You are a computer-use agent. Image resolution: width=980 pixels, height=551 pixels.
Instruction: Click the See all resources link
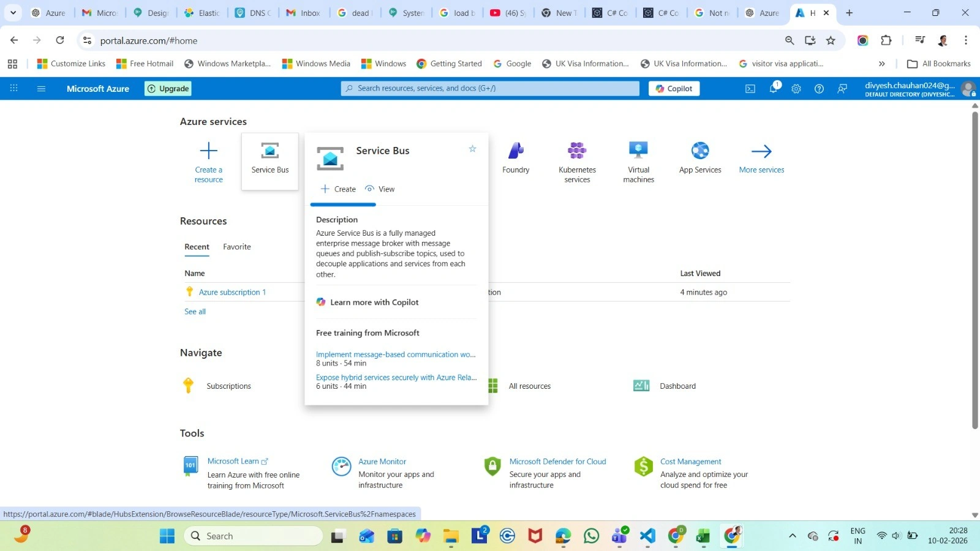coord(195,312)
